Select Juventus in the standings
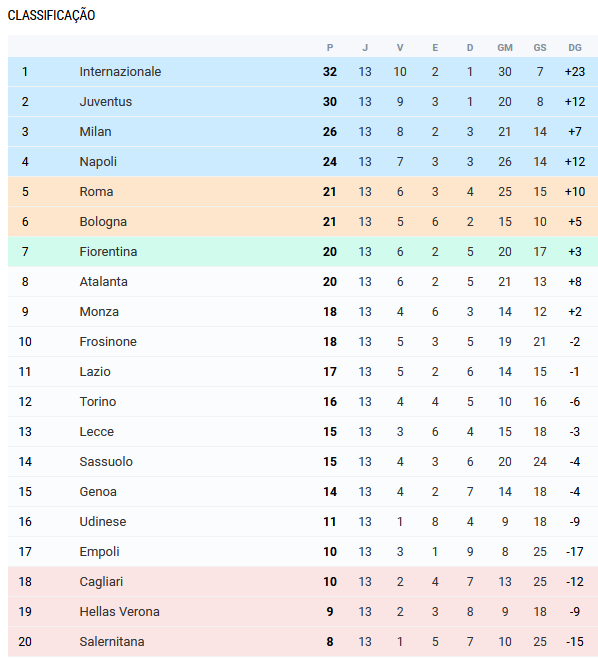The image size is (598, 659). (x=105, y=102)
